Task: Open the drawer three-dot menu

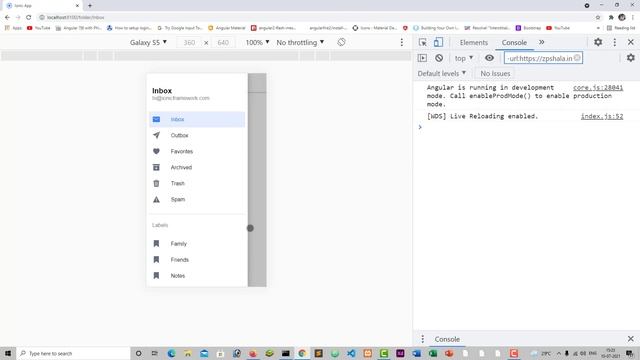Action: pyautogui.click(x=422, y=339)
